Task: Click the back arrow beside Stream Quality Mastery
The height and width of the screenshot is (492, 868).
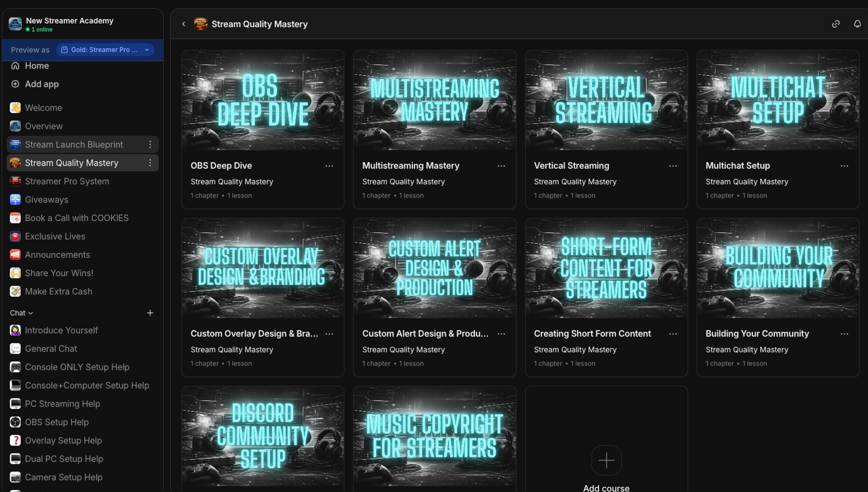Action: (184, 24)
